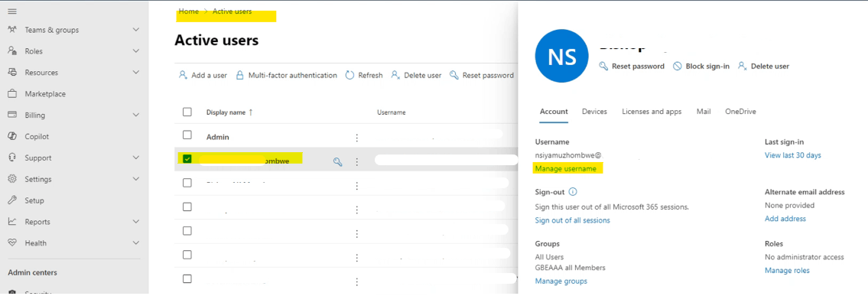
Task: Uncheck the selected user's green checkbox
Action: [x=187, y=159]
